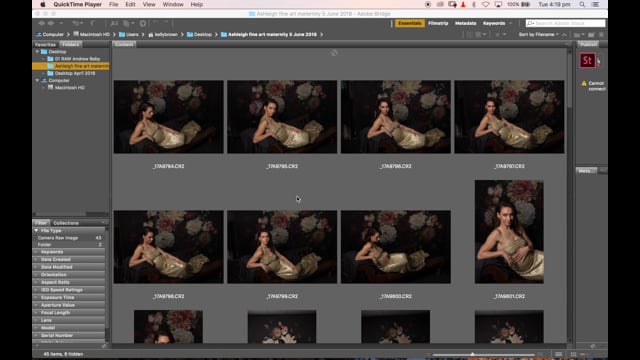
Task: Expand the Keywords filter section
Action: 36,252
